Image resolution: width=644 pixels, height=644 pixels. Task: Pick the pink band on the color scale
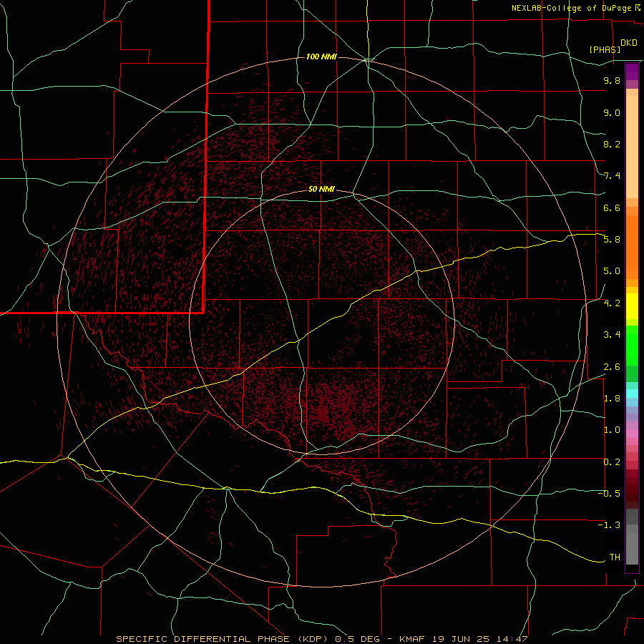tap(632, 434)
